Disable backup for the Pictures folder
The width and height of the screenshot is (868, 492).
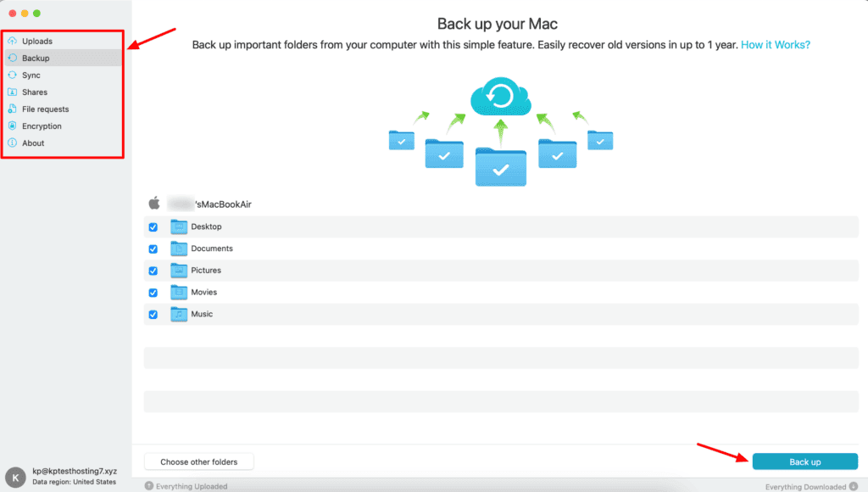point(153,271)
